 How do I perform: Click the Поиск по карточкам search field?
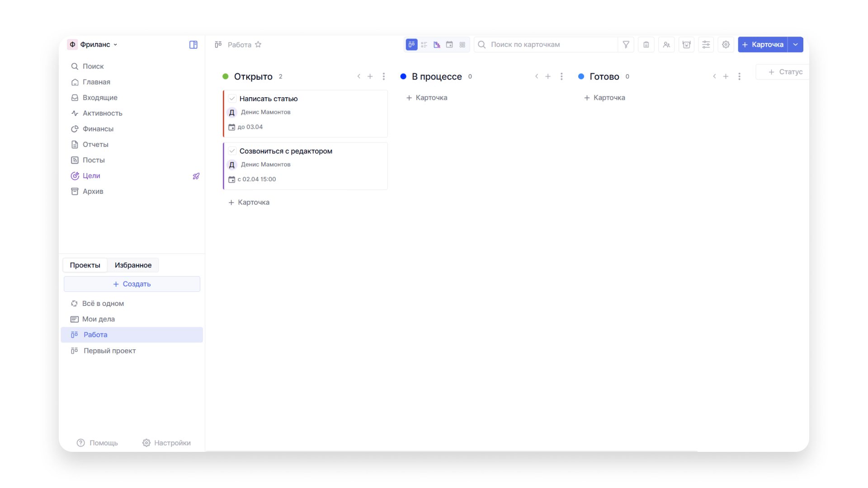(542, 44)
